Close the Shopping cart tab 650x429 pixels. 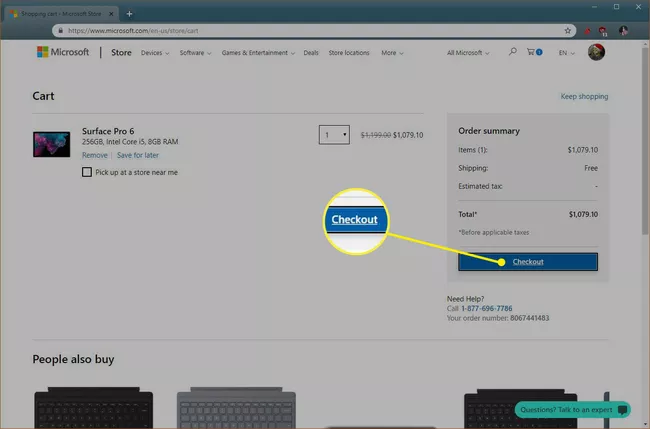click(111, 14)
